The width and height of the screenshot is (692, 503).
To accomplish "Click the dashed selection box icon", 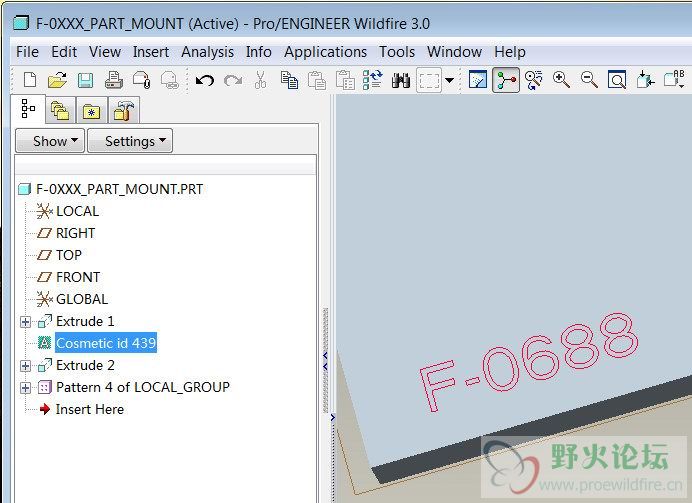I will click(429, 80).
